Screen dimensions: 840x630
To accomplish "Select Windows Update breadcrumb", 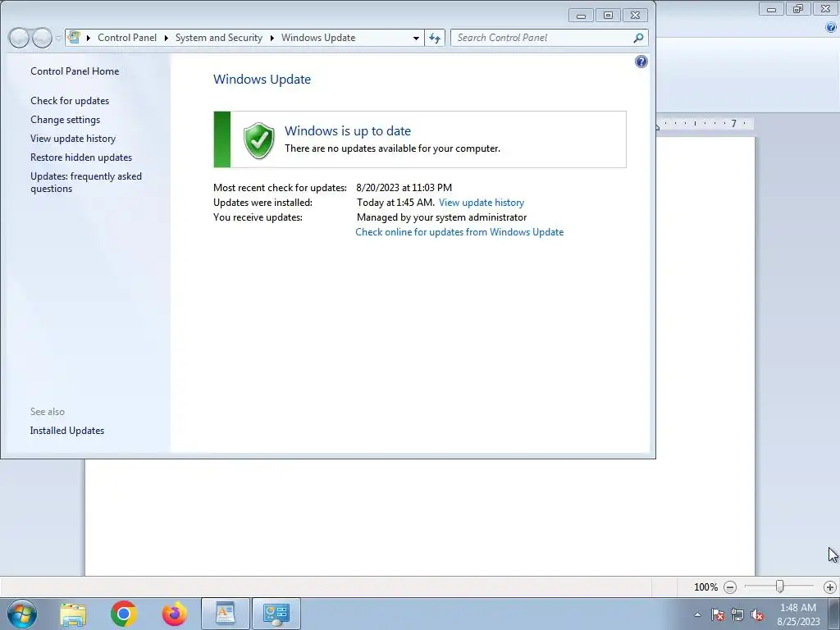I will click(318, 38).
